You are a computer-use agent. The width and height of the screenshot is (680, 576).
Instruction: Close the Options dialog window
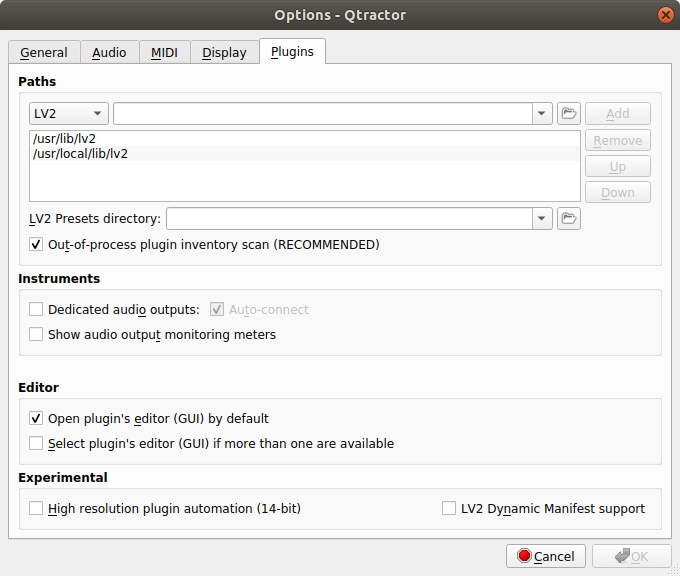pos(665,15)
